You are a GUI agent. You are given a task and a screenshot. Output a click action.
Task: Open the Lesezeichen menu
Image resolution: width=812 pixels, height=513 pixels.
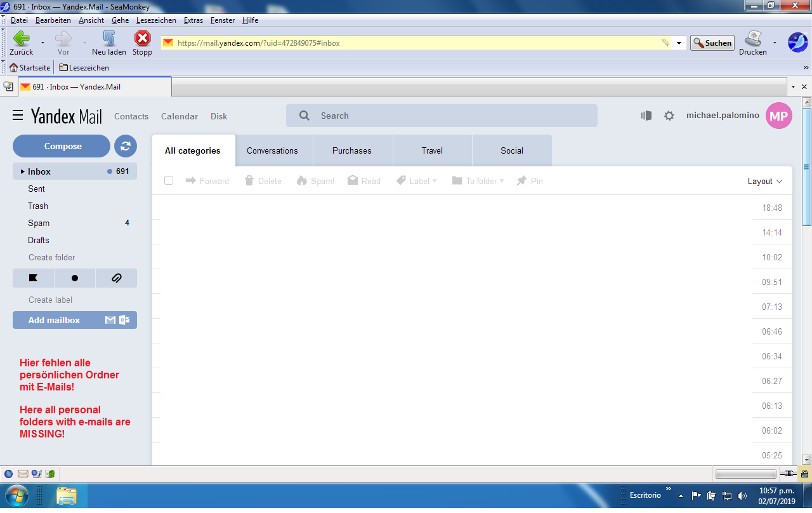(156, 20)
